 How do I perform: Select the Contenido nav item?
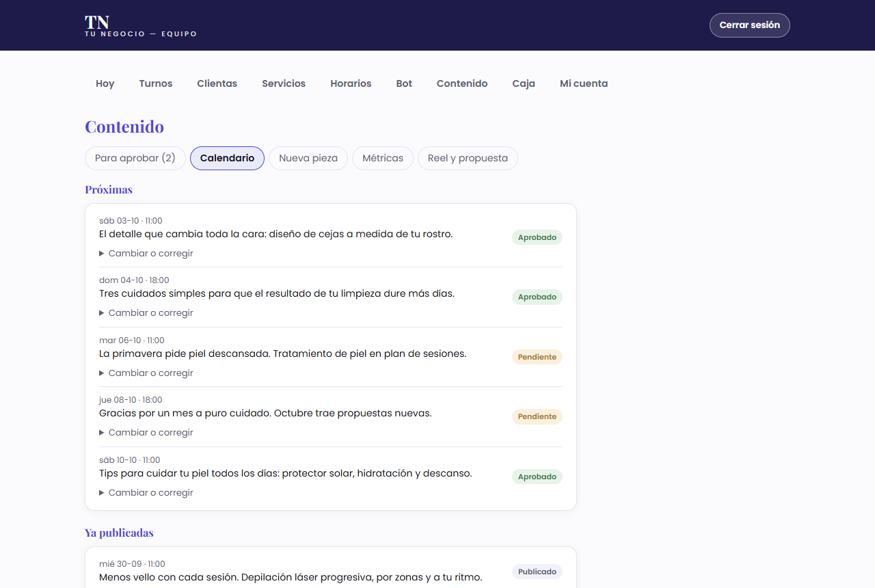462,83
